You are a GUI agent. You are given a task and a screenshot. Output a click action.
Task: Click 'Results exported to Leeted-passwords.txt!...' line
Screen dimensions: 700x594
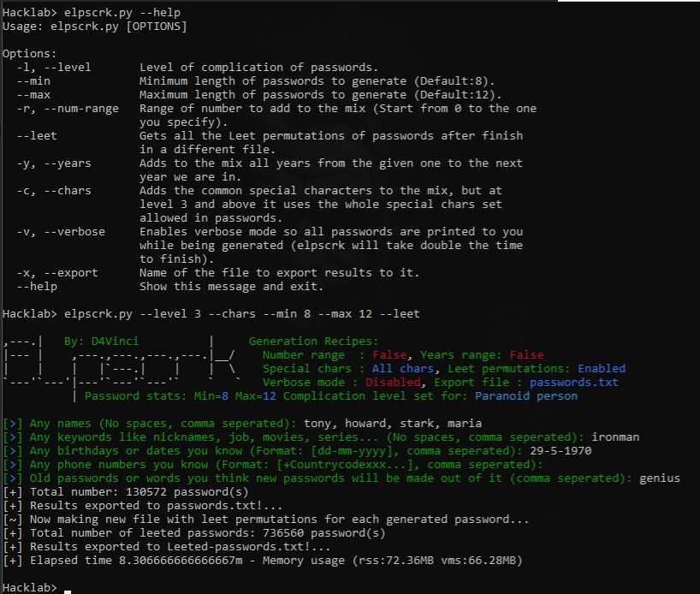coord(167,547)
